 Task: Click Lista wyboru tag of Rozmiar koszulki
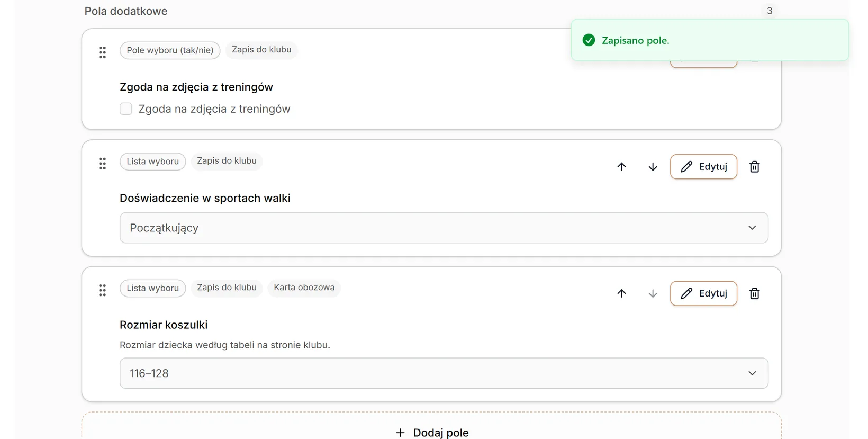coord(152,288)
